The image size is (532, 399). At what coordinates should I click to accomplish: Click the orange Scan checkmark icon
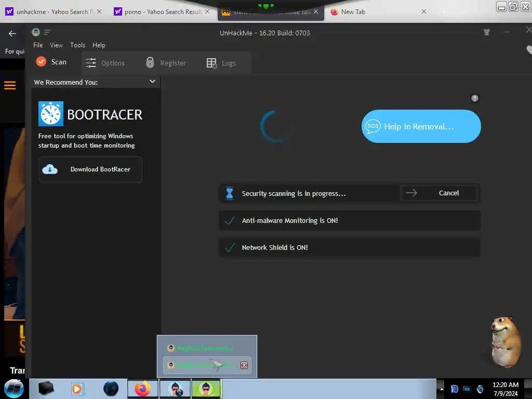(41, 61)
